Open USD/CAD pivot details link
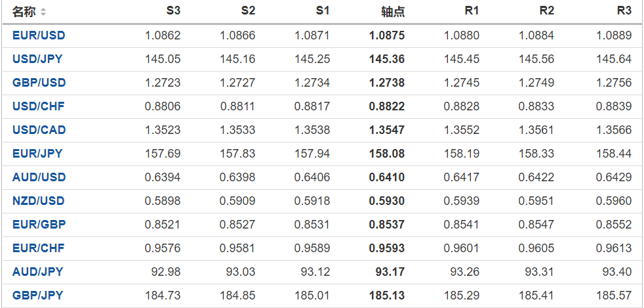The height and width of the screenshot is (308, 644). pos(39,130)
